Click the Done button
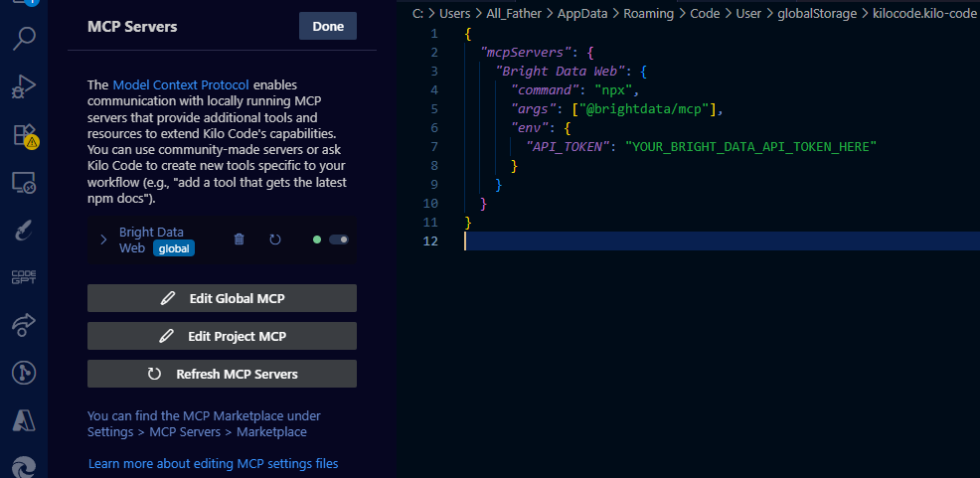Image resolution: width=980 pixels, height=478 pixels. (327, 27)
